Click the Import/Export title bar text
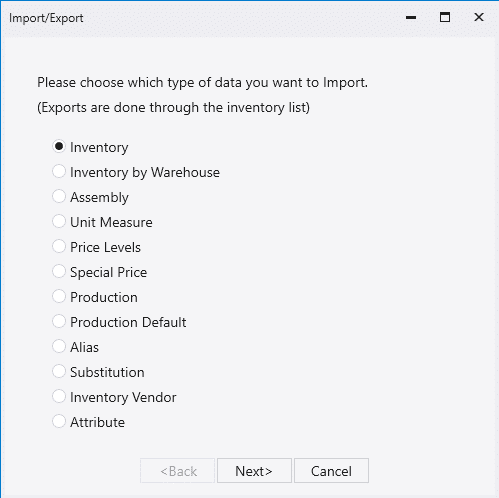Viewport: 499px width, 498px height. (46, 18)
